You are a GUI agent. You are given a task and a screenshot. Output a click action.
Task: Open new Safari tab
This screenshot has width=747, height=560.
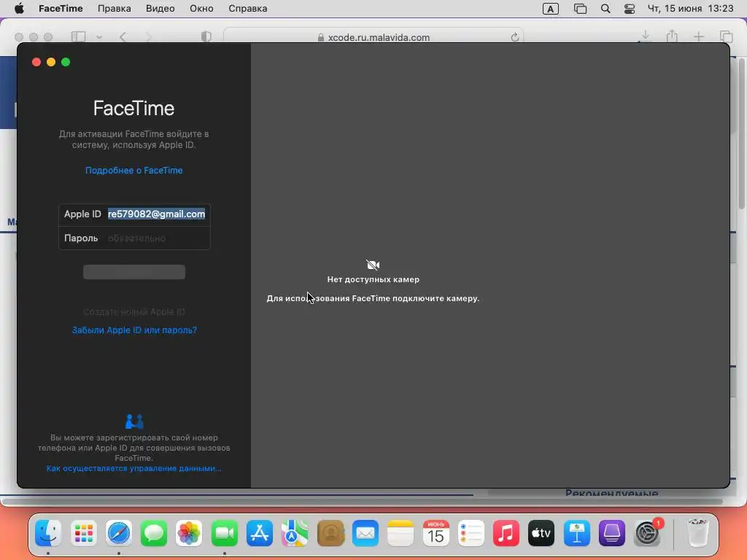click(x=699, y=36)
